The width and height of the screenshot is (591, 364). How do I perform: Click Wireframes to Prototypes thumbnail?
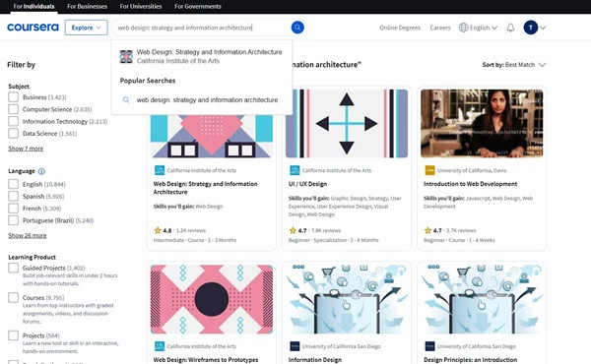(212, 299)
